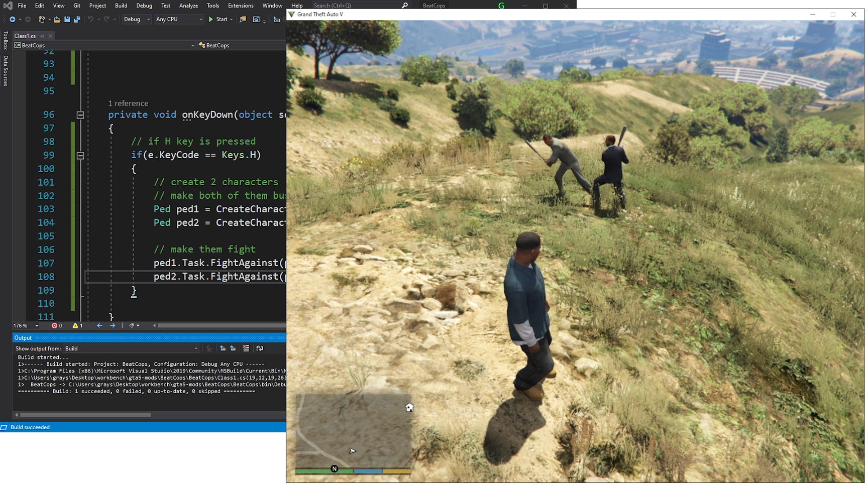This screenshot has height=488, width=868.
Task: Click the Open File folder icon
Action: [x=57, y=20]
